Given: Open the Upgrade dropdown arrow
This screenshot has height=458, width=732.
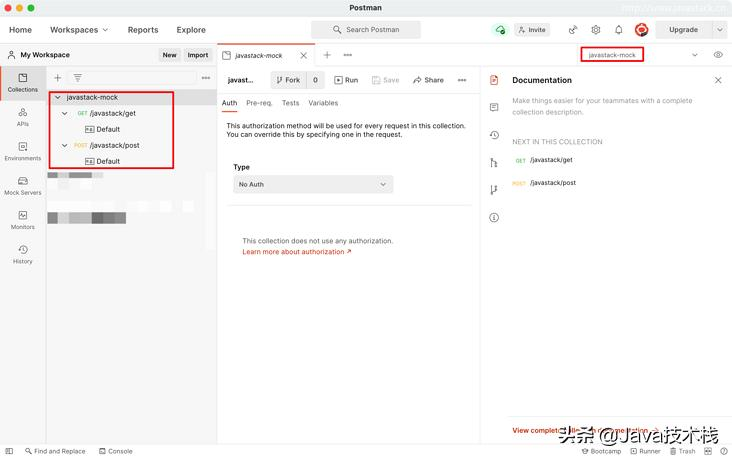Looking at the screenshot, I should pyautogui.click(x=720, y=29).
